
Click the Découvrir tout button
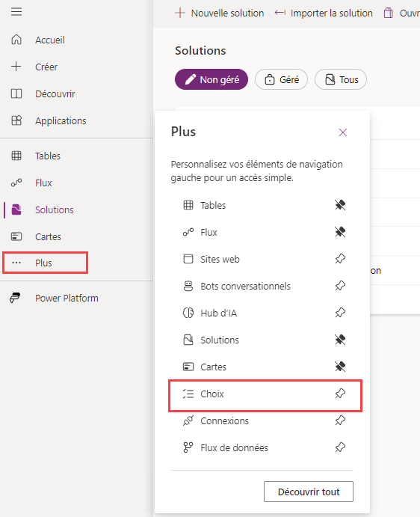click(x=309, y=492)
